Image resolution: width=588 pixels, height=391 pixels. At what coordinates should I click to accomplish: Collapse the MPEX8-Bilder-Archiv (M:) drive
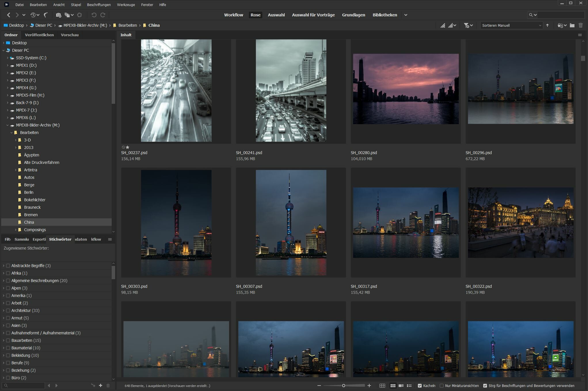point(7,125)
